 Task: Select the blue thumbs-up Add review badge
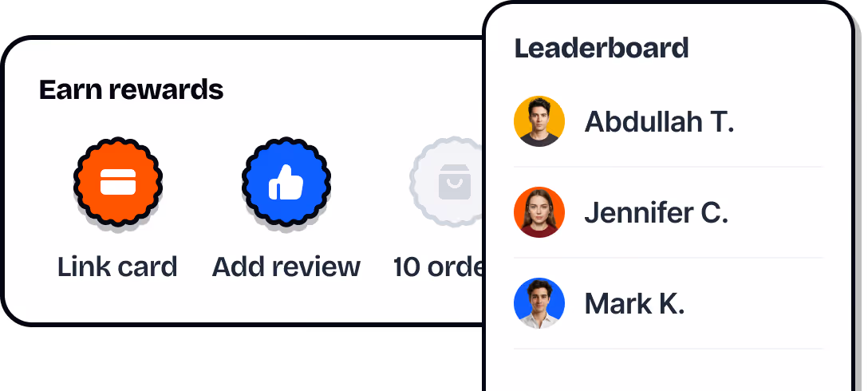tap(286, 182)
